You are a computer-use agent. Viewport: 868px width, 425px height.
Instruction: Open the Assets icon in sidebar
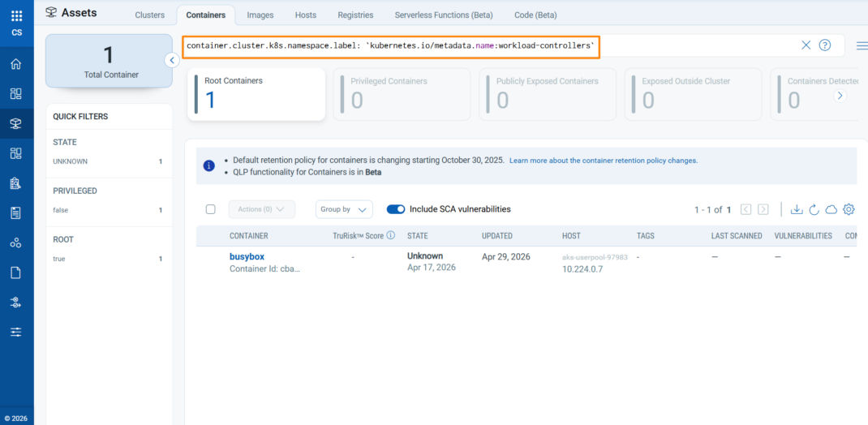point(16,123)
